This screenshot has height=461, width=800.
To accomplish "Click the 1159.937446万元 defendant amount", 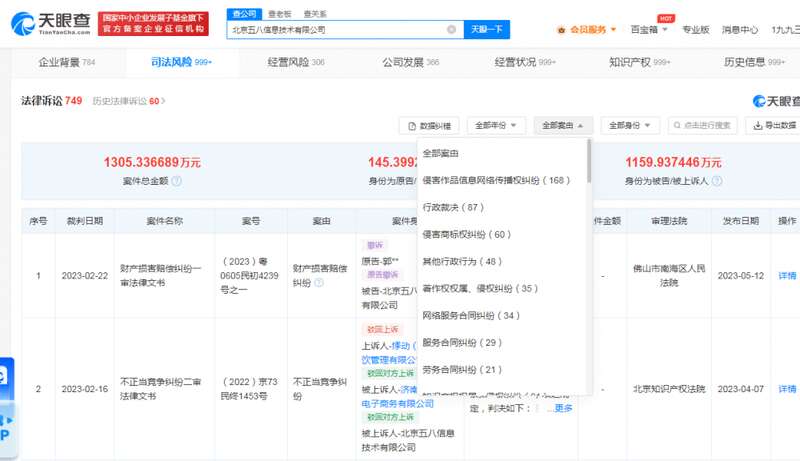I will (x=673, y=162).
